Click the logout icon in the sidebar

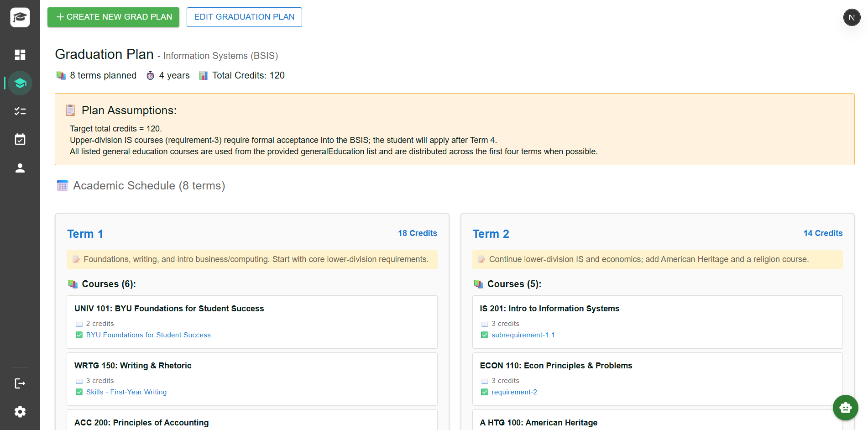pos(20,383)
